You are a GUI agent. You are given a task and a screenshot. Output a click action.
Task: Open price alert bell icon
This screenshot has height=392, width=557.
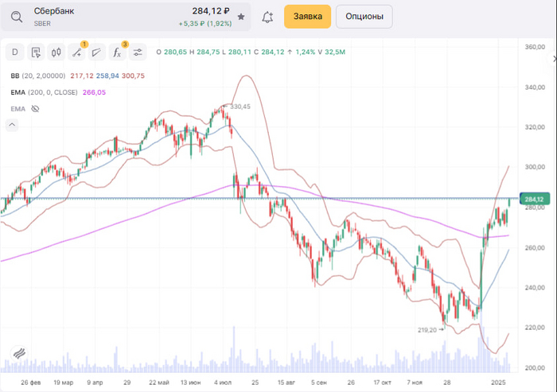click(267, 16)
